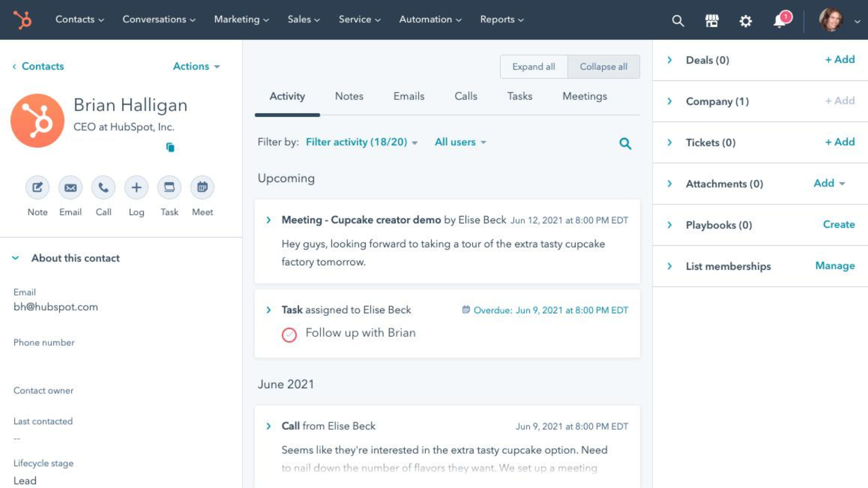Image resolution: width=868 pixels, height=488 pixels.
Task: Click Brian Halligan's contact avatar
Action: point(38,121)
